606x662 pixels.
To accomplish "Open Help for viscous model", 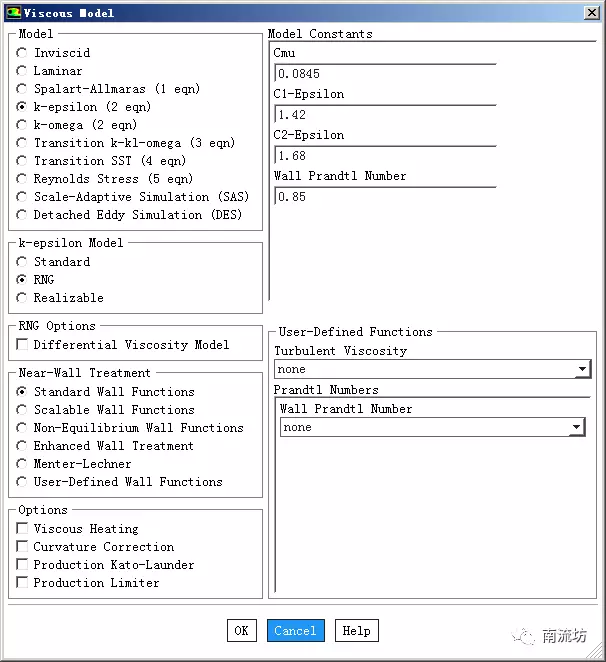I will [x=356, y=631].
